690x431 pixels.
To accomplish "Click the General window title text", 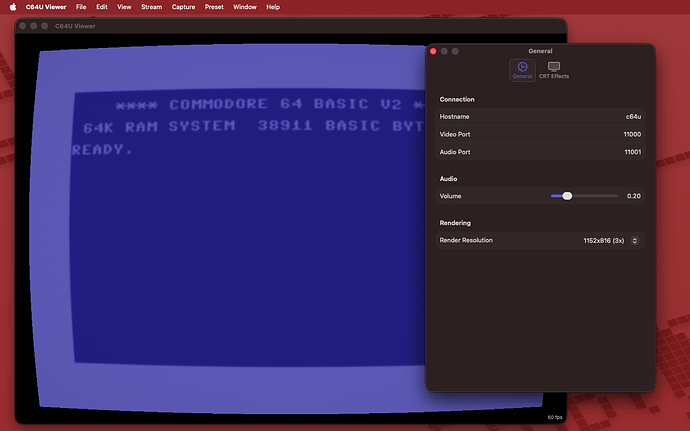I will coord(540,51).
